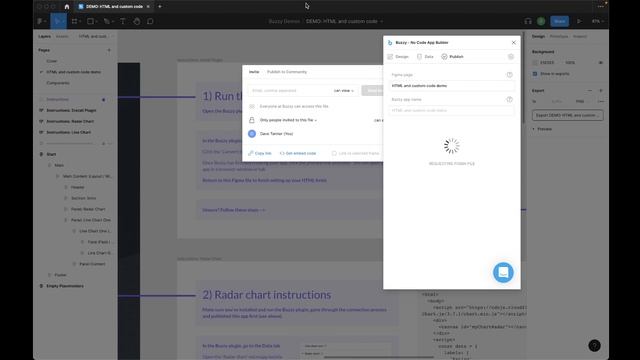Switch to the Inspect tab in right panel
640x360 pixels.
(580, 36)
